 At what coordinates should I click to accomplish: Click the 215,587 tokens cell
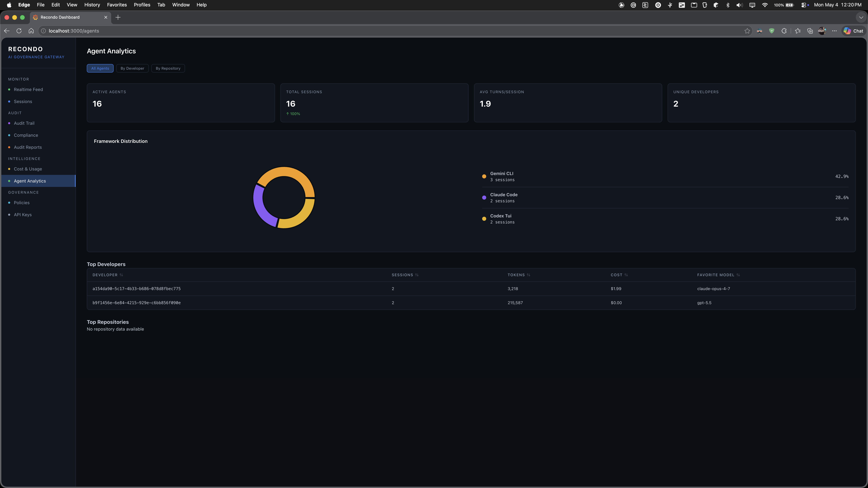(515, 303)
